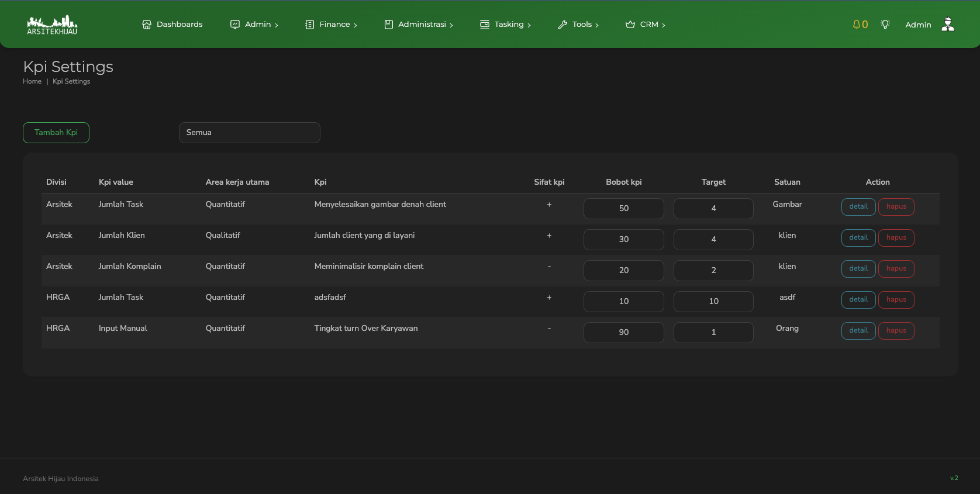Click Bobot kpi field with value 20

pyautogui.click(x=624, y=271)
